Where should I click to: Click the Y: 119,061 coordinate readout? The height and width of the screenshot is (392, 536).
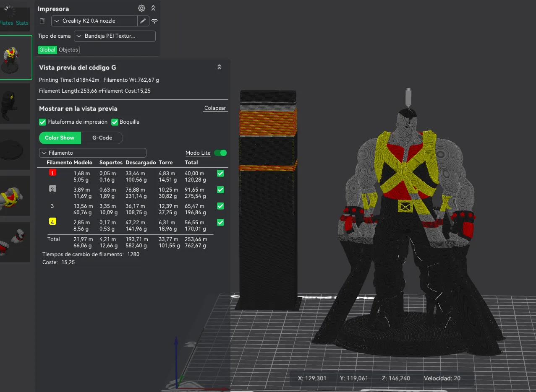(354, 378)
